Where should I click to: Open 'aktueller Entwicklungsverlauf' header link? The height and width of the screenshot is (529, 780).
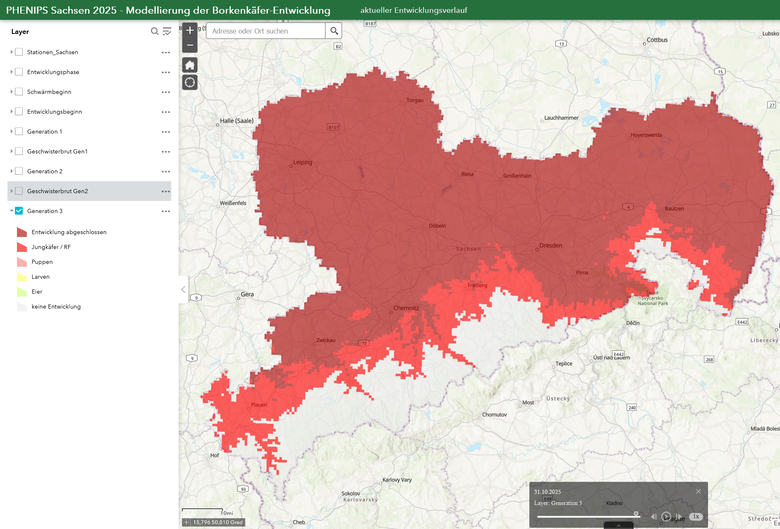413,10
